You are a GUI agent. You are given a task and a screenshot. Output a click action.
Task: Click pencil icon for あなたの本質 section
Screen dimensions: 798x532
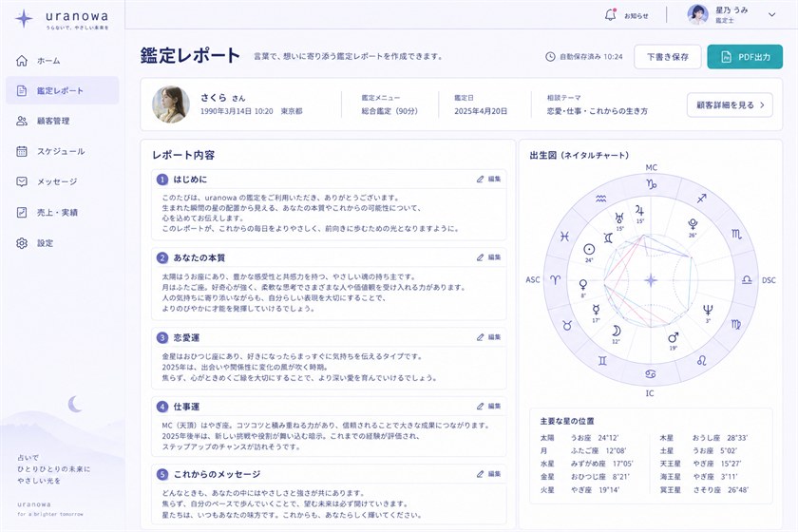point(480,257)
